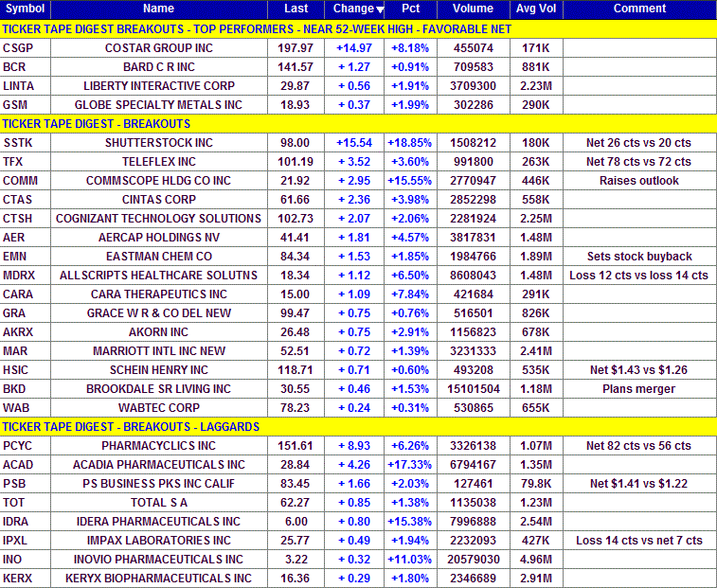Click the AER ticker symbol

[13, 238]
